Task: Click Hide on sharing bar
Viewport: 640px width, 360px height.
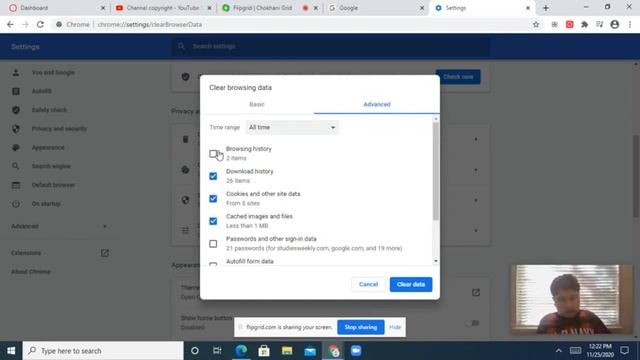Action: [x=395, y=327]
